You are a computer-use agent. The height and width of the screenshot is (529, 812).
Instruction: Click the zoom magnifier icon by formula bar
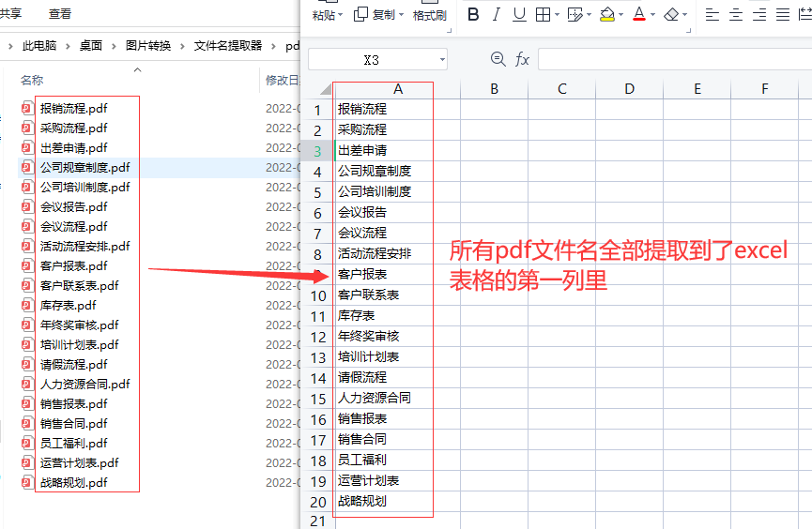pos(498,59)
